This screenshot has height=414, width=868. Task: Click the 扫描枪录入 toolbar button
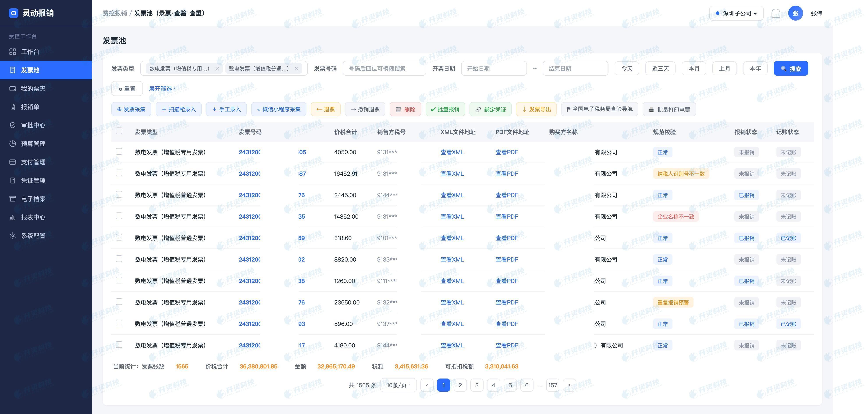[179, 109]
